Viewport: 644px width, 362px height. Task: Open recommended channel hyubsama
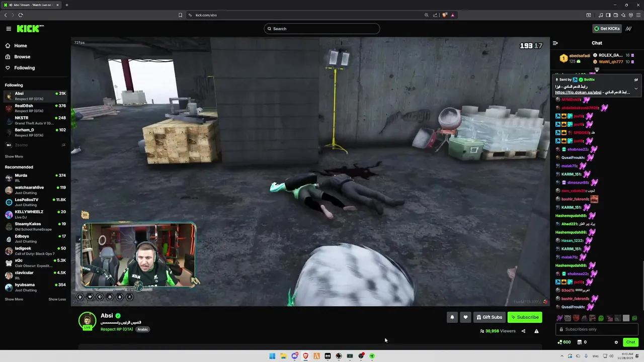pos(35,287)
